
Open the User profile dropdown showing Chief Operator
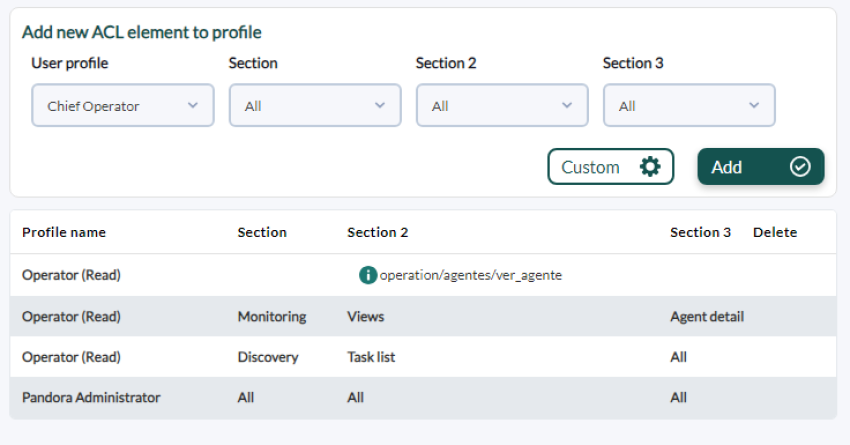click(x=123, y=106)
